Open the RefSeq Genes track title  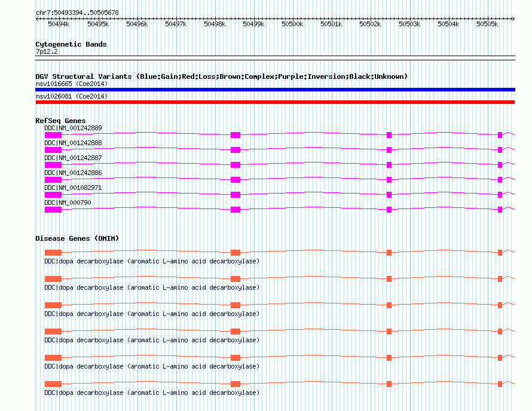click(60, 121)
